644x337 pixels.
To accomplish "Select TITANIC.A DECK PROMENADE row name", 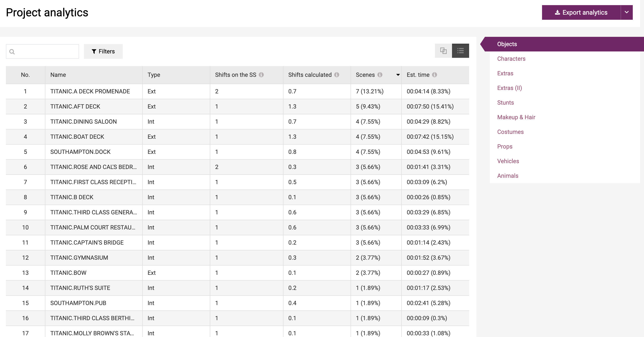I will (90, 91).
